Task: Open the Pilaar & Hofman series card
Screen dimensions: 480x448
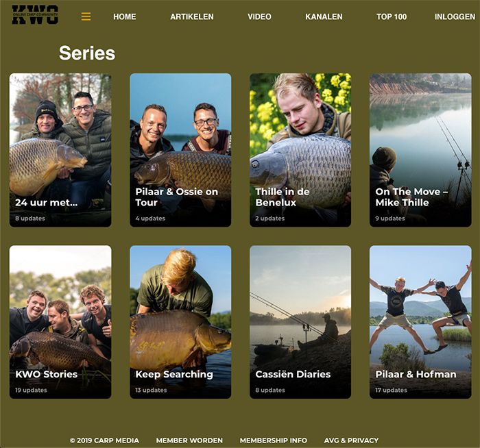Action: [420, 322]
